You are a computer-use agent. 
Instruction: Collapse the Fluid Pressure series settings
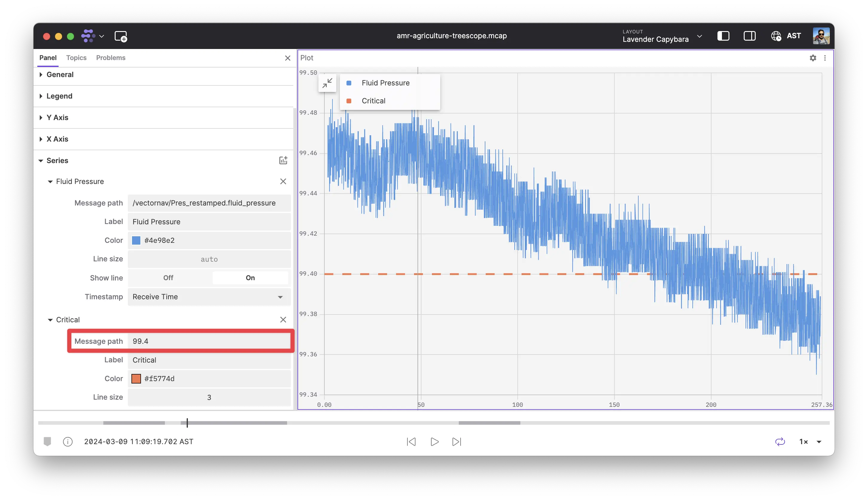pos(50,181)
